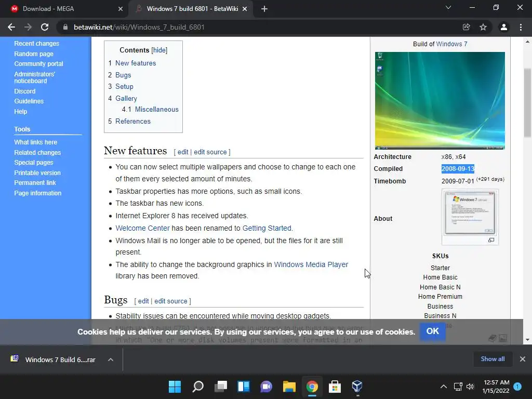Open the desktop screenshot thumbnail
The height and width of the screenshot is (399, 532).
(x=440, y=100)
